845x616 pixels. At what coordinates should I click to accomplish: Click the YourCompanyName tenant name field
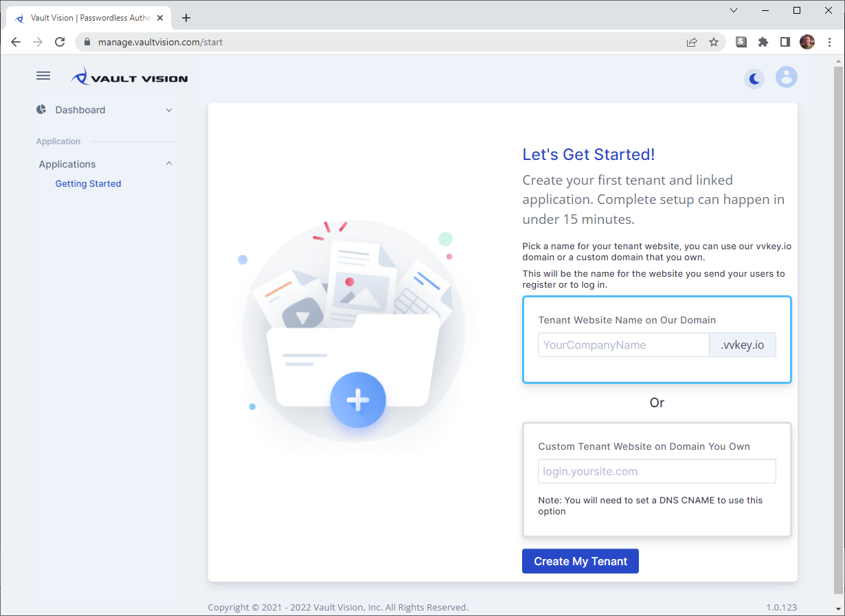[623, 345]
